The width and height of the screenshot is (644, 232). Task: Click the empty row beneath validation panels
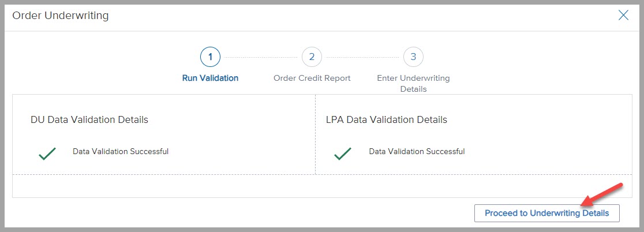pos(322,186)
